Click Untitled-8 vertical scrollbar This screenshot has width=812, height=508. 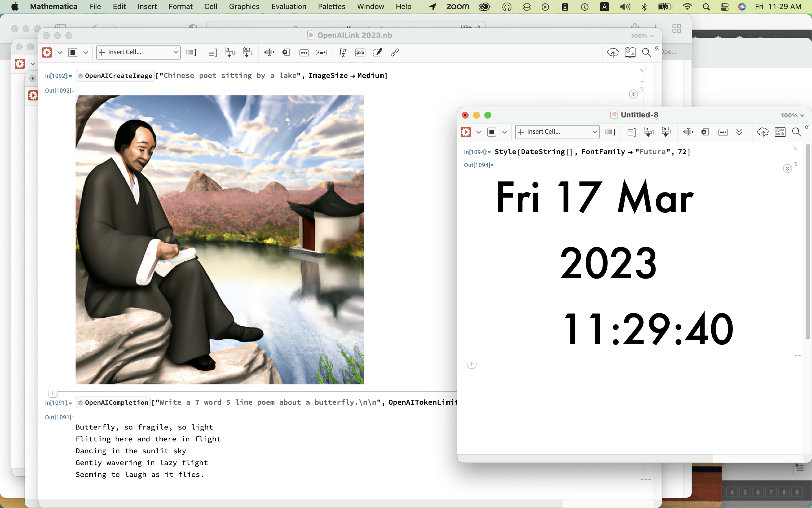808,242
